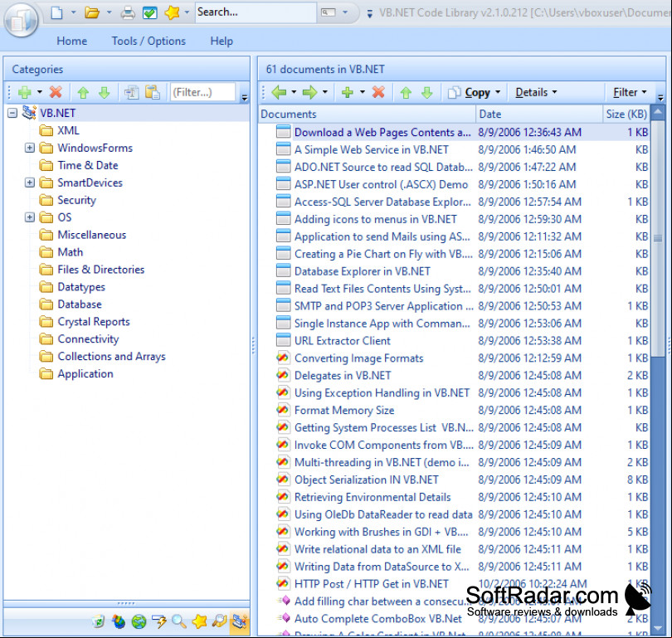
Task: Click the round application menu button
Action: [21, 20]
